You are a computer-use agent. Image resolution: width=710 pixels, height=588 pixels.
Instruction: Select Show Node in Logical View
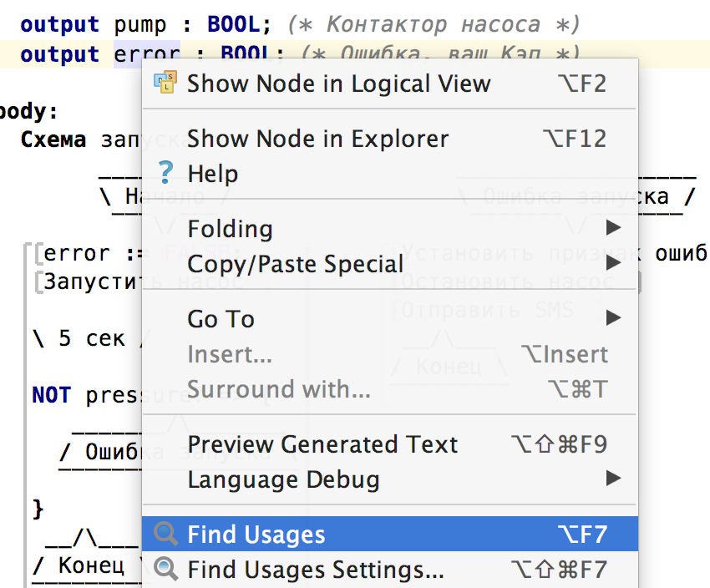tap(338, 84)
